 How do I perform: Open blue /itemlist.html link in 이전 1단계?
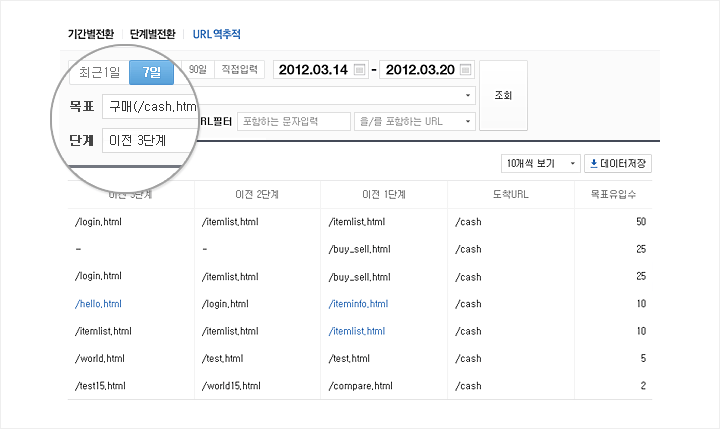coord(357,331)
